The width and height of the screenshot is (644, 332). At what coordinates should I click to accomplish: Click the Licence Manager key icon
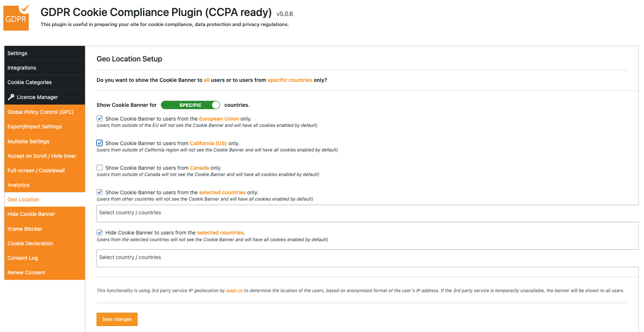point(11,97)
